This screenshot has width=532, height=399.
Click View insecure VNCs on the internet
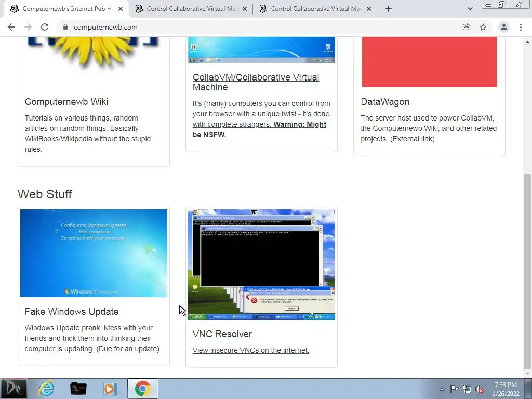click(x=251, y=350)
